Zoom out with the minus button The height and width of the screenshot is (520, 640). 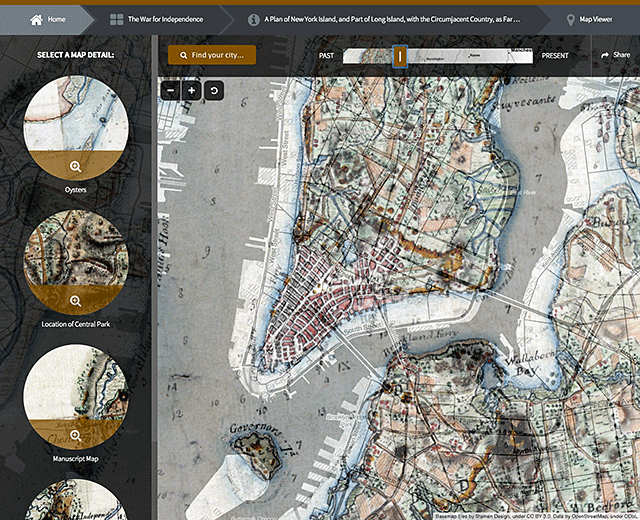[x=171, y=90]
